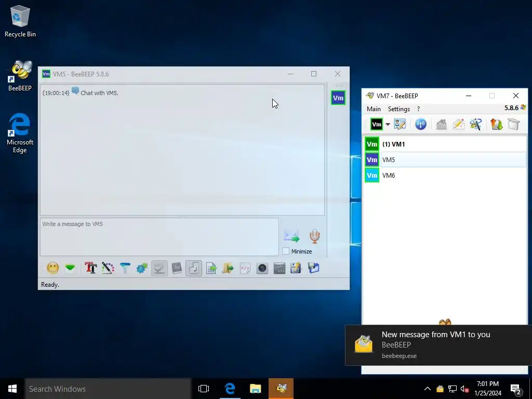Click the BeeBEEP taskbar button

point(281,389)
